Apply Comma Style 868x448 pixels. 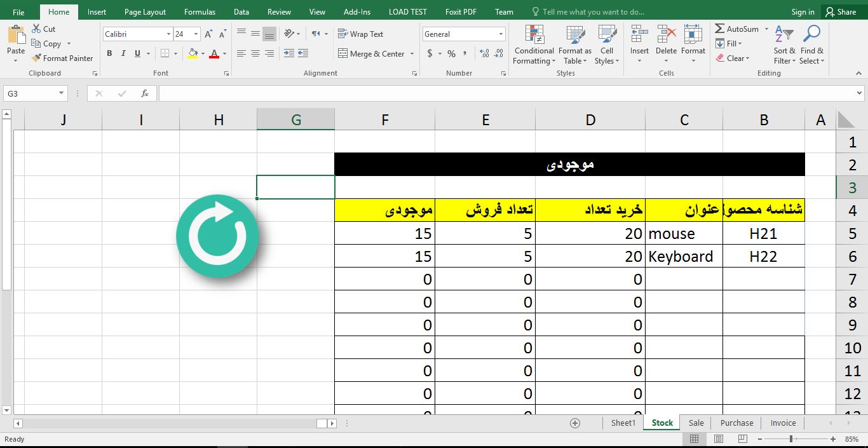(x=465, y=54)
